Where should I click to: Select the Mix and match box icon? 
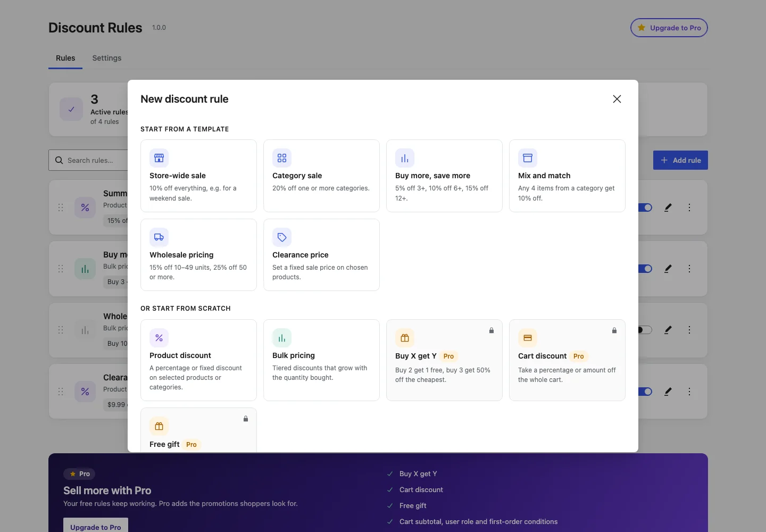528,158
